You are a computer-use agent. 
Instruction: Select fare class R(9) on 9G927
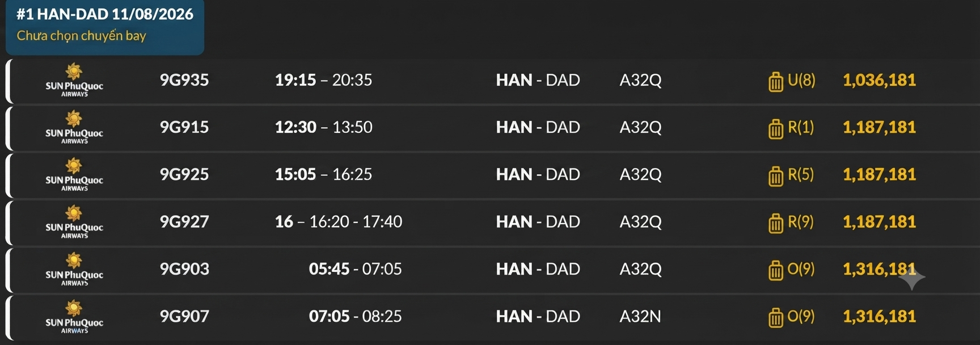pos(801,222)
